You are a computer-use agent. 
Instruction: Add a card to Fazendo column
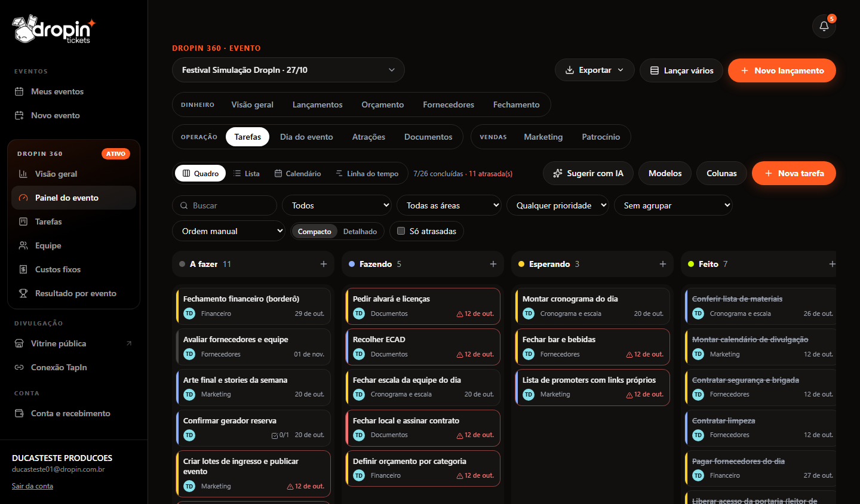tap(493, 264)
